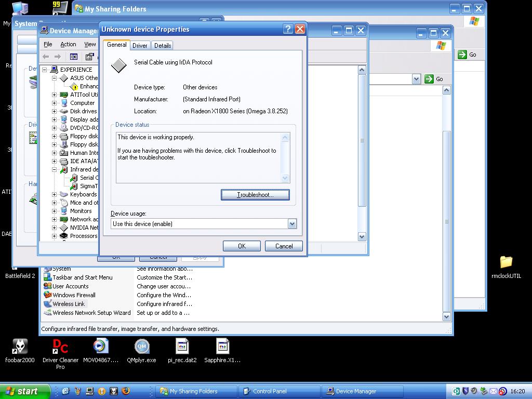Open the Device usage dropdown

pyautogui.click(x=292, y=224)
